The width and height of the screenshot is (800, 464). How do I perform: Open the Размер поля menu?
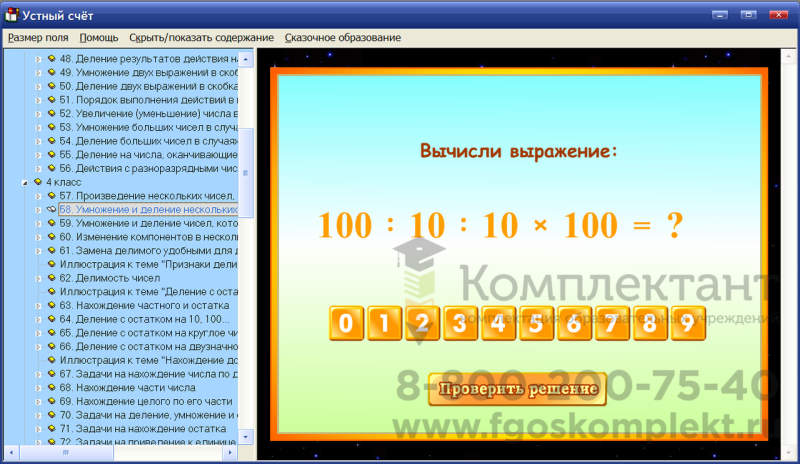(38, 38)
